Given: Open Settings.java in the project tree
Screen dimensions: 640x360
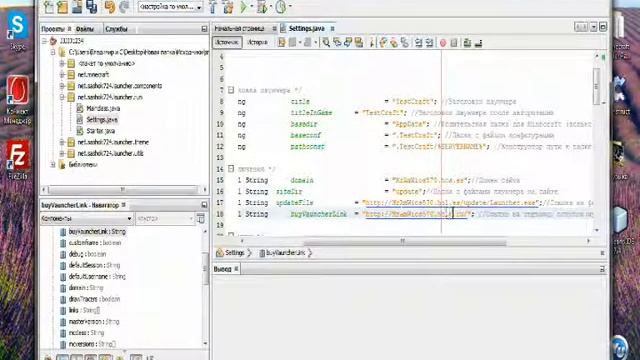Looking at the screenshot, I should pyautogui.click(x=102, y=120).
